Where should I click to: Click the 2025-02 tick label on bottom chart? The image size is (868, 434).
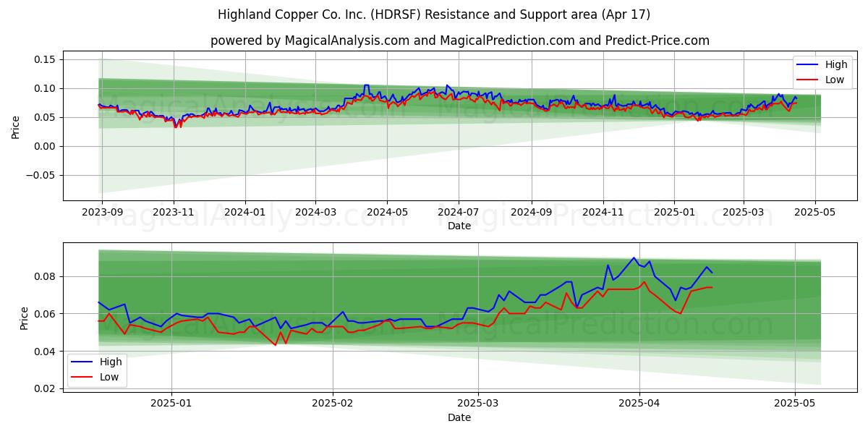point(333,404)
